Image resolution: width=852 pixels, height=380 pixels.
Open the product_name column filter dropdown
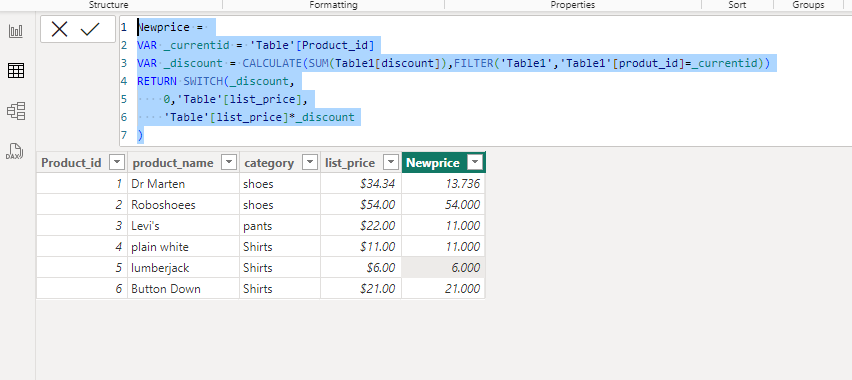click(229, 162)
